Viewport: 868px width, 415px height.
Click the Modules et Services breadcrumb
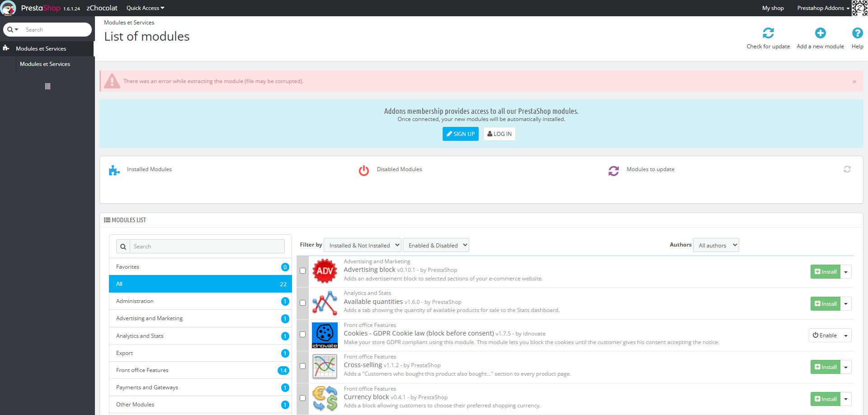point(129,23)
